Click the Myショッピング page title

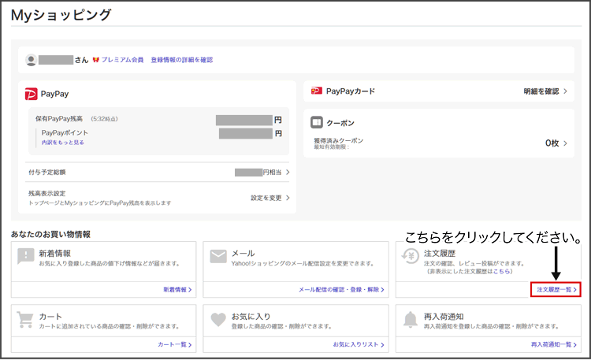coord(61,15)
